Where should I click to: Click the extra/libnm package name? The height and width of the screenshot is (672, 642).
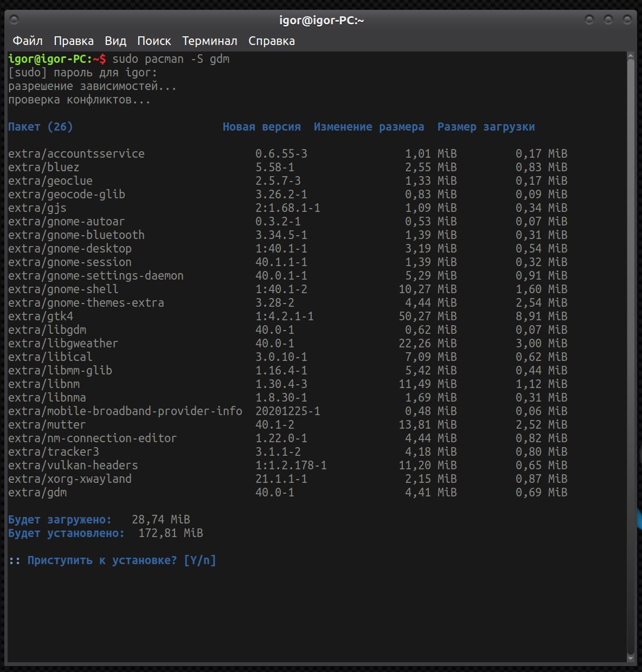point(44,384)
